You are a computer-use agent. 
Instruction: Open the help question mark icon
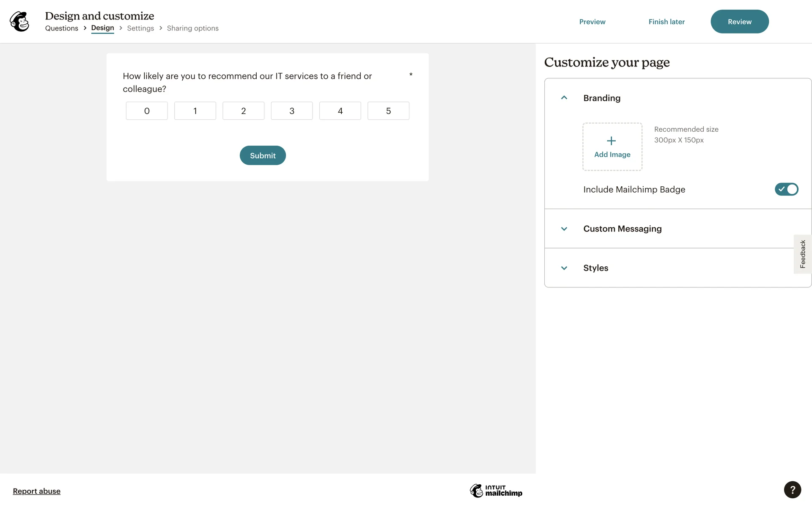[x=792, y=490]
